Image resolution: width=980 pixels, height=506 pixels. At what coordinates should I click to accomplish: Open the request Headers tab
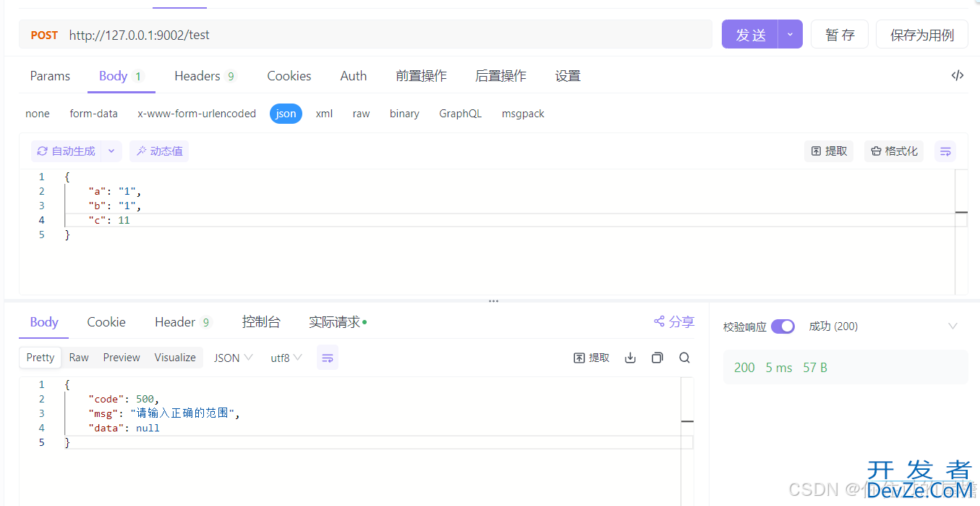[x=205, y=76]
